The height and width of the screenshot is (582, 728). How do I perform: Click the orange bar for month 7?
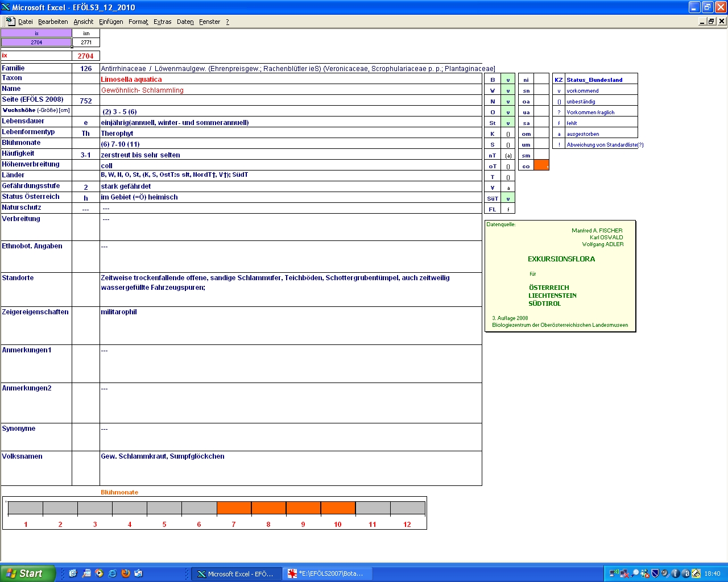coord(234,508)
